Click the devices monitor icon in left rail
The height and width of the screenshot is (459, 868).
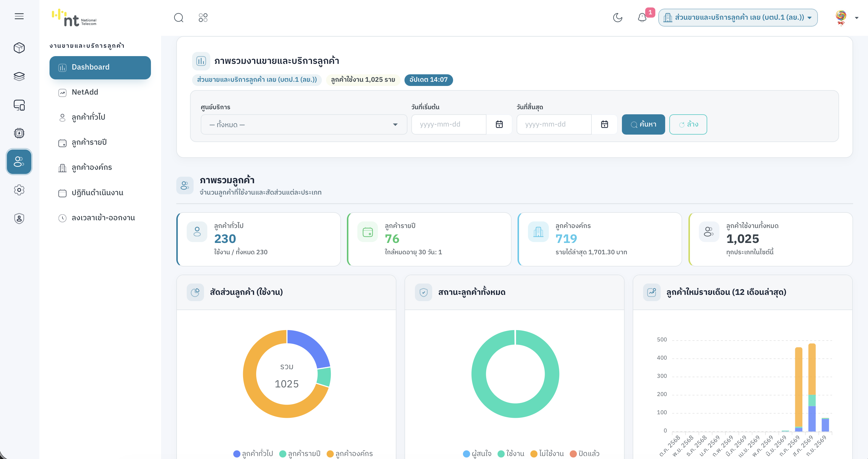click(x=19, y=105)
